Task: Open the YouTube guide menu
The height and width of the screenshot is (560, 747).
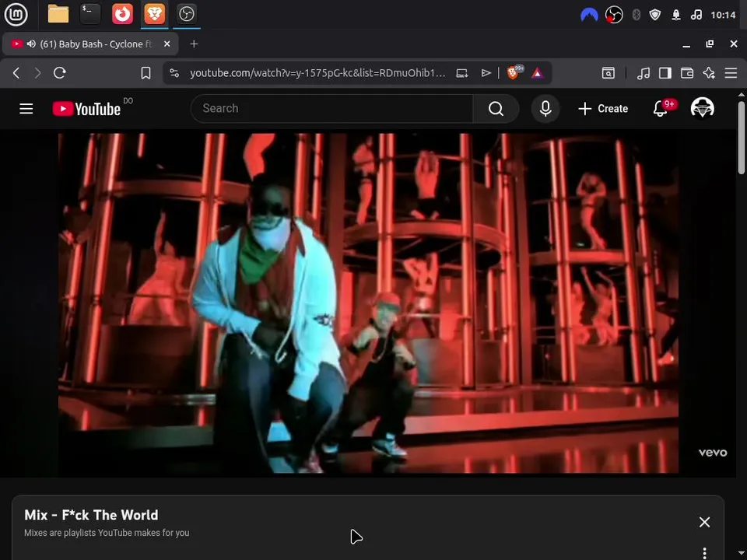Action: coord(26,109)
